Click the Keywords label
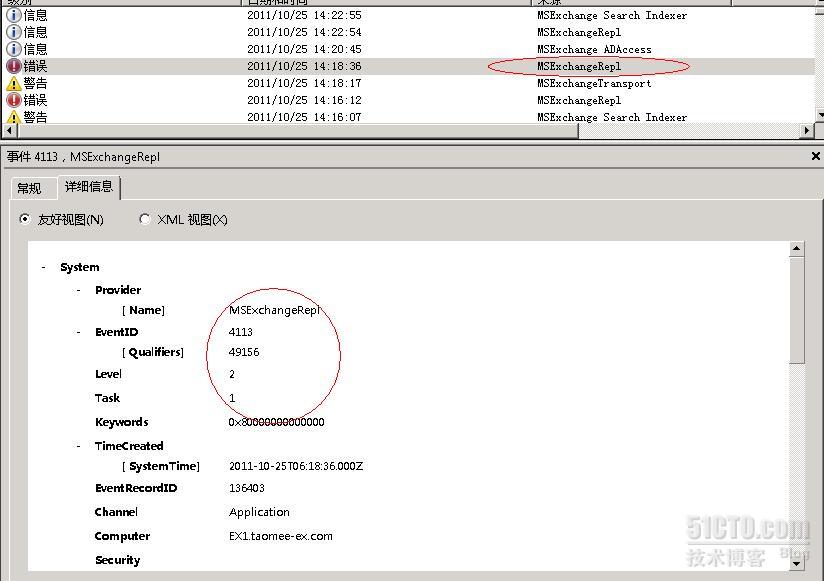This screenshot has height=581, width=824. 121,422
